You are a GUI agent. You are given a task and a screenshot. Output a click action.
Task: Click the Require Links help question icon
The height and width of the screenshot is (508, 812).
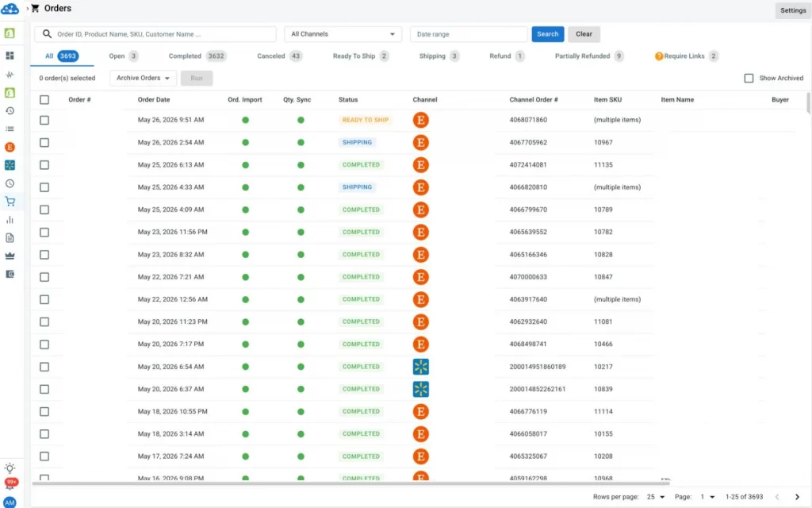pos(659,56)
